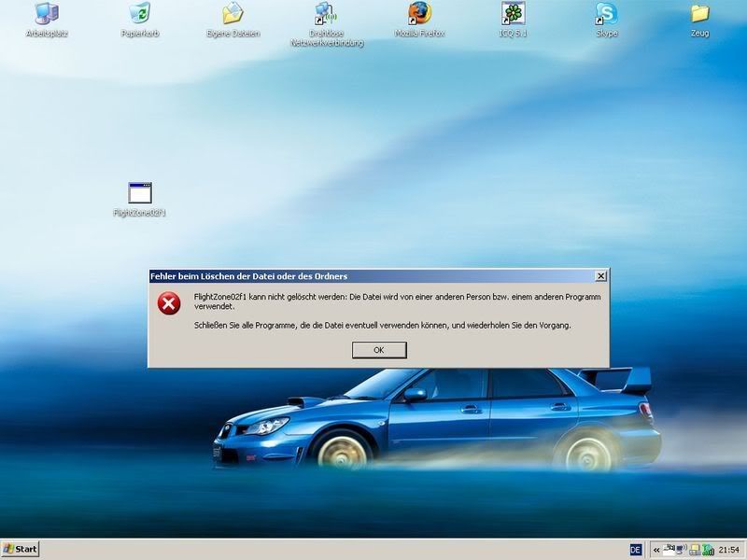The height and width of the screenshot is (560, 747).
Task: Click the 'Schließen Sie alle Programme' message line
Action: point(383,326)
